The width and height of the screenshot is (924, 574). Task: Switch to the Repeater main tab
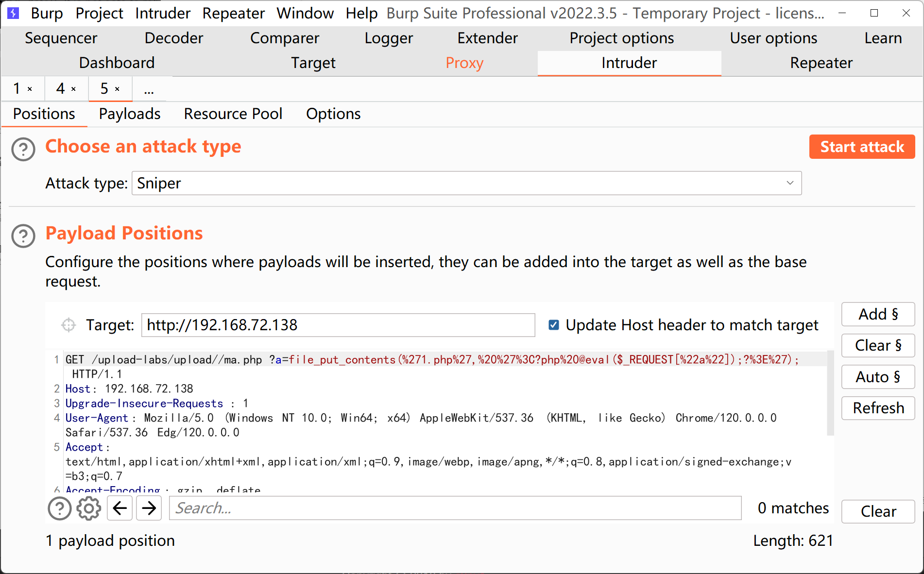821,63
